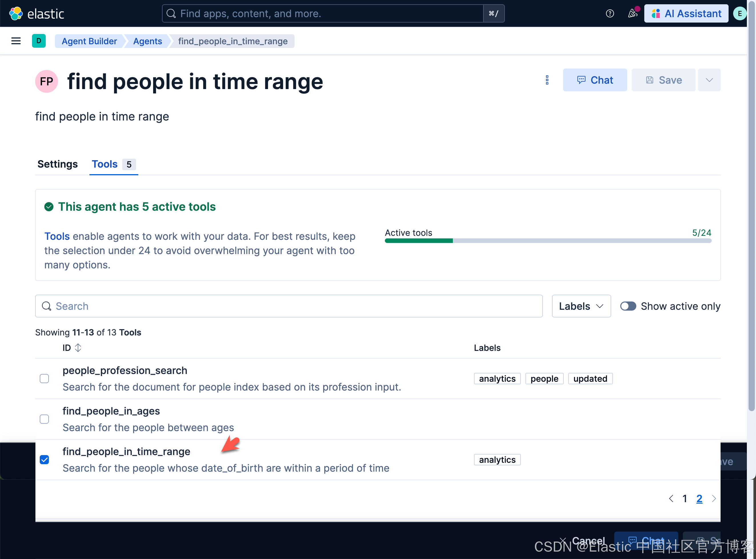756x559 pixels.
Task: Check the people_profession_search tool checkbox
Action: pos(44,378)
